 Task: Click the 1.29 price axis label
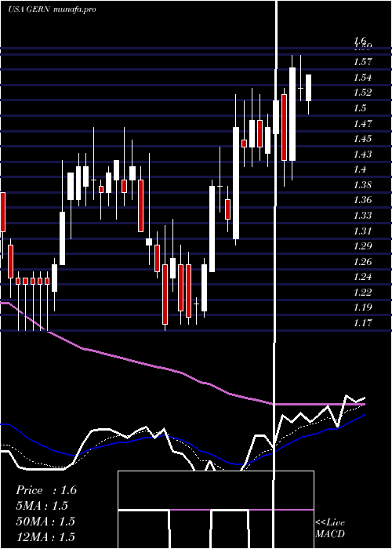click(362, 245)
